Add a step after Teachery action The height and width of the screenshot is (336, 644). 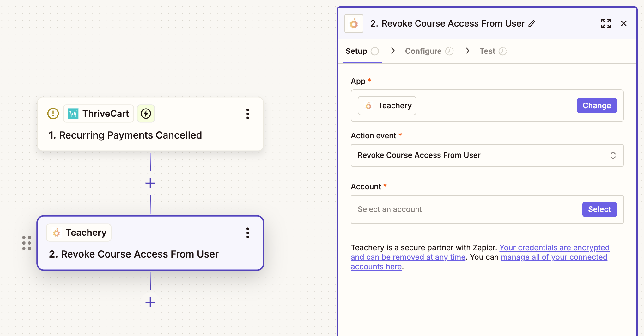point(150,302)
